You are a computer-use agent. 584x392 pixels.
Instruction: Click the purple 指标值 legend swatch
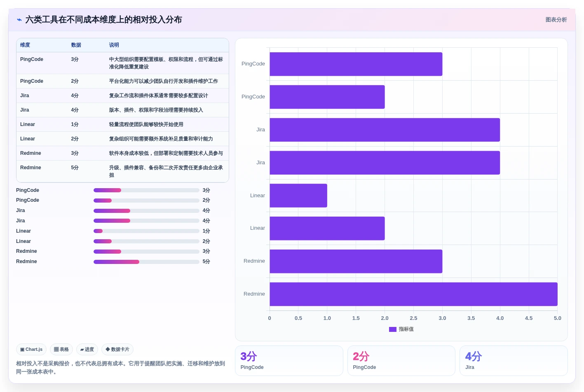pos(393,329)
